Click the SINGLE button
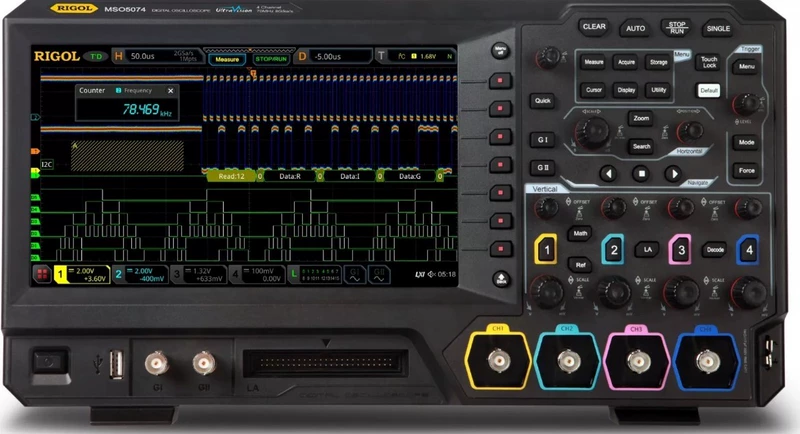The width and height of the screenshot is (800, 434). tap(718, 29)
